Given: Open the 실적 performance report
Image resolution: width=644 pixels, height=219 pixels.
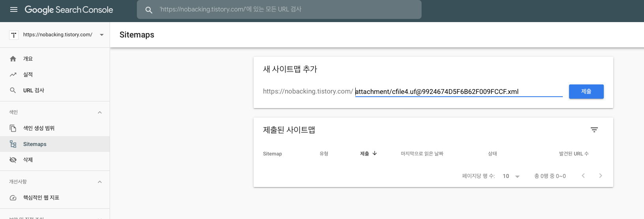Looking at the screenshot, I should [28, 75].
